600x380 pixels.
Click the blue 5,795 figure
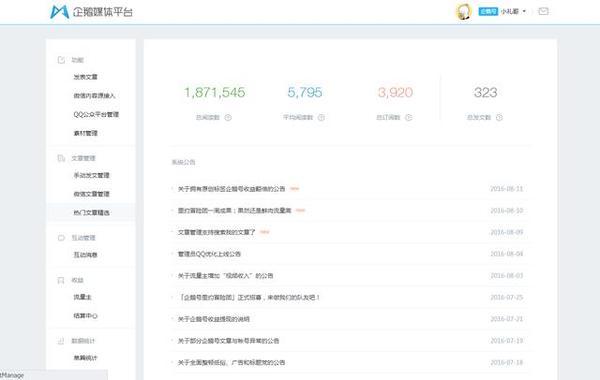click(305, 92)
